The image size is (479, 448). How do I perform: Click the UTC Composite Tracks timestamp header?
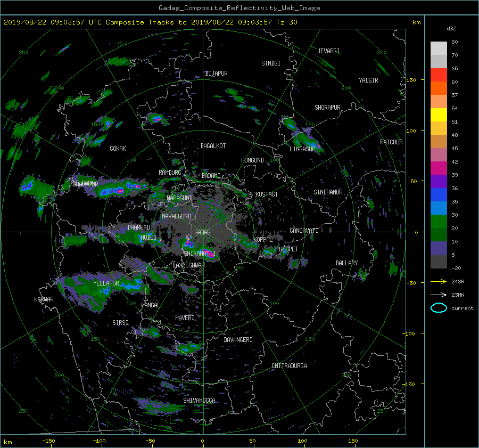point(150,22)
